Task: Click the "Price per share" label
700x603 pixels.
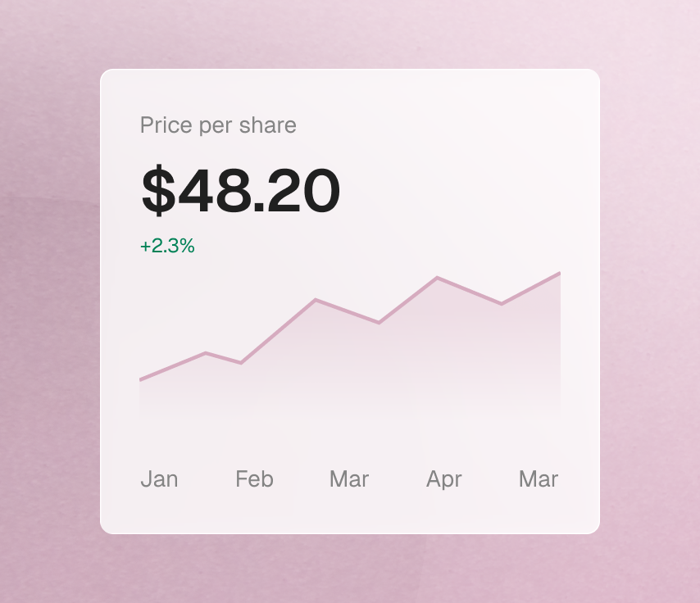Action: coord(218,125)
